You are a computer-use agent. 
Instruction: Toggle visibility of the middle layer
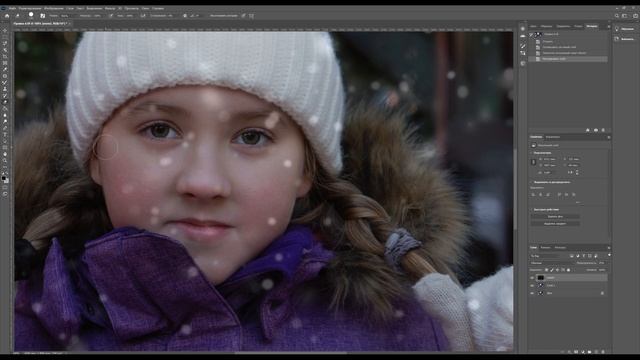[532, 285]
